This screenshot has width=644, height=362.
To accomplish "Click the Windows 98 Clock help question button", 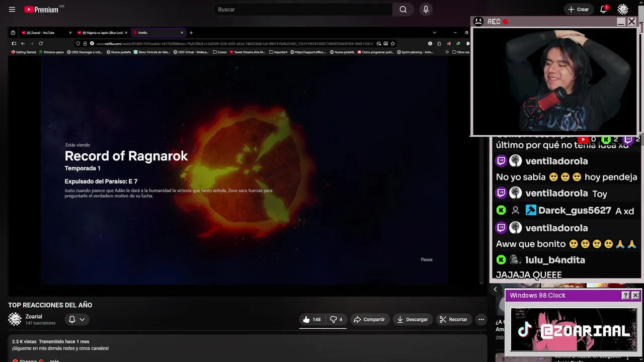I will (x=625, y=296).
